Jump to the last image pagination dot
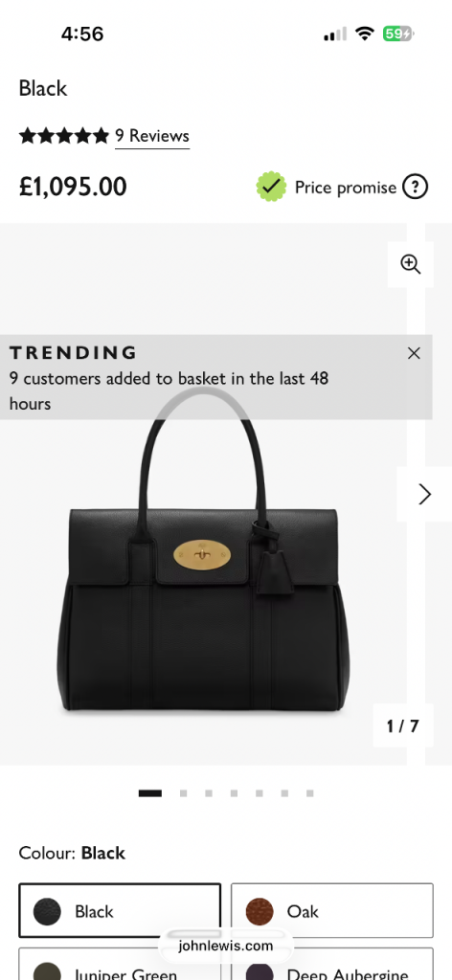This screenshot has height=980, width=452. tap(309, 793)
